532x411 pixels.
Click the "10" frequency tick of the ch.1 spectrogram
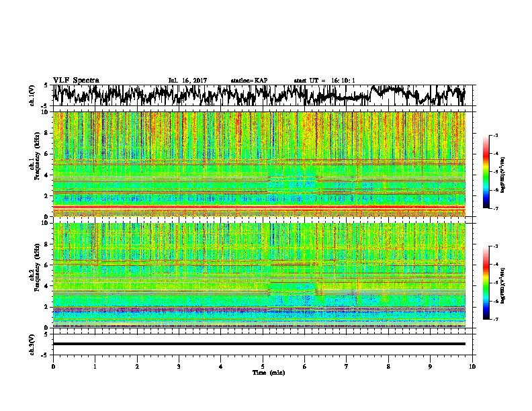(x=45, y=112)
